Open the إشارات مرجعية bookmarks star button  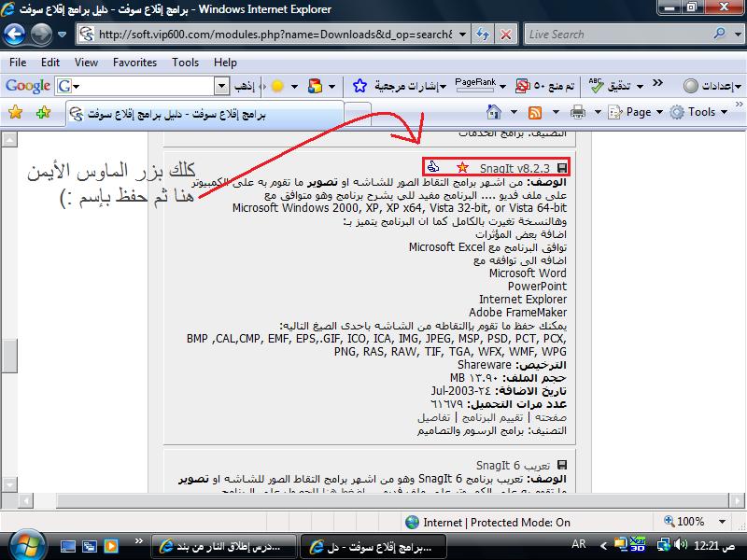pos(400,86)
